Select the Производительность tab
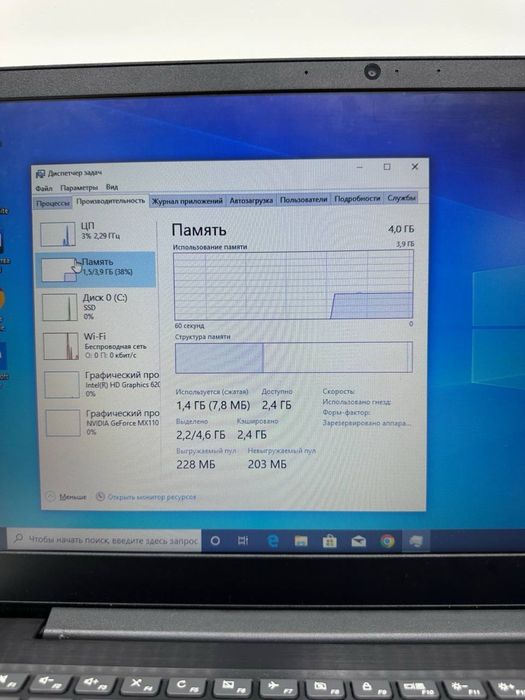Image resolution: width=525 pixels, height=700 pixels. point(111,201)
